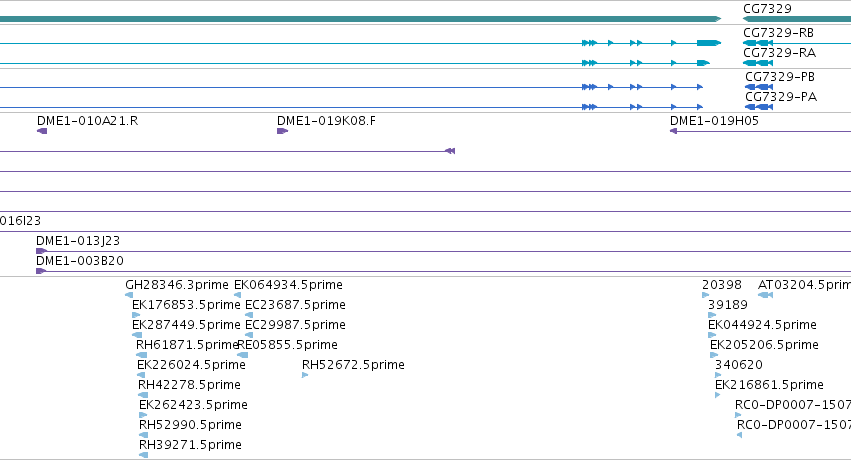Click the CG7329 gene arrow glyph
Image resolution: width=851 pixels, height=460 pixels.
point(797,19)
